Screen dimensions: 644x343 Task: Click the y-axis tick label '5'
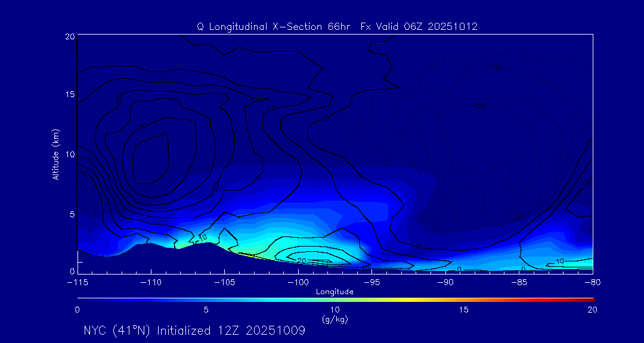pos(72,214)
